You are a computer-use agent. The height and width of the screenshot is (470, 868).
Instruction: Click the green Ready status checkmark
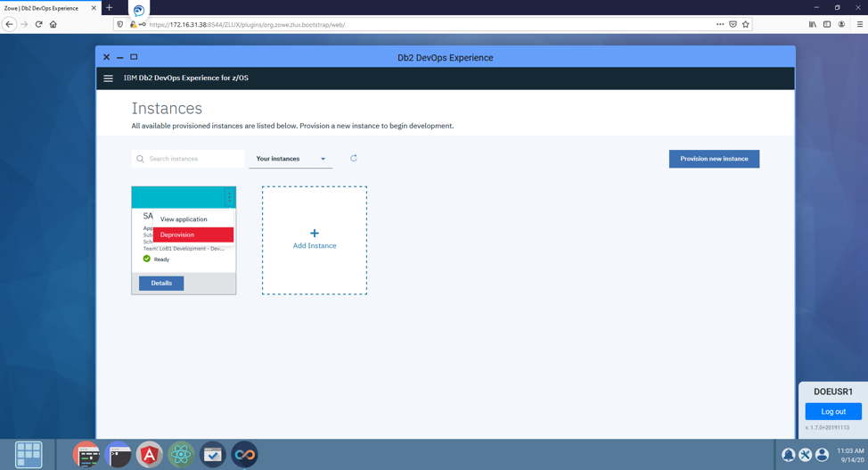[147, 259]
